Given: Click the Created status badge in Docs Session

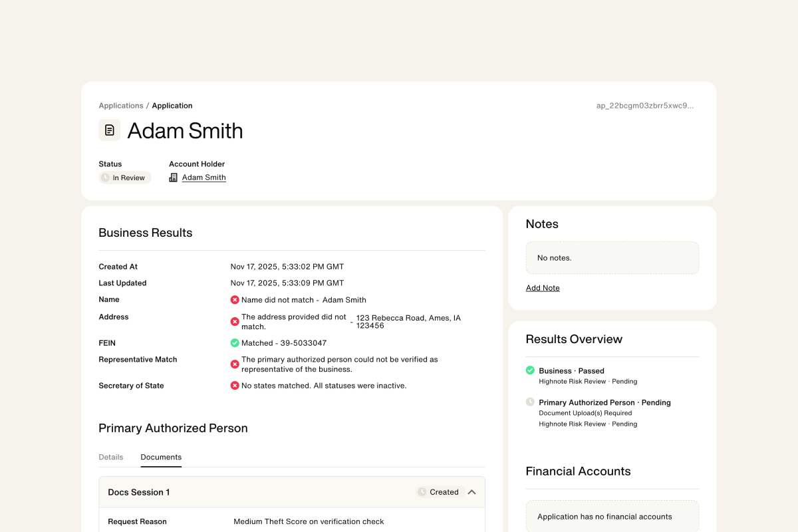Looking at the screenshot, I should 438,492.
